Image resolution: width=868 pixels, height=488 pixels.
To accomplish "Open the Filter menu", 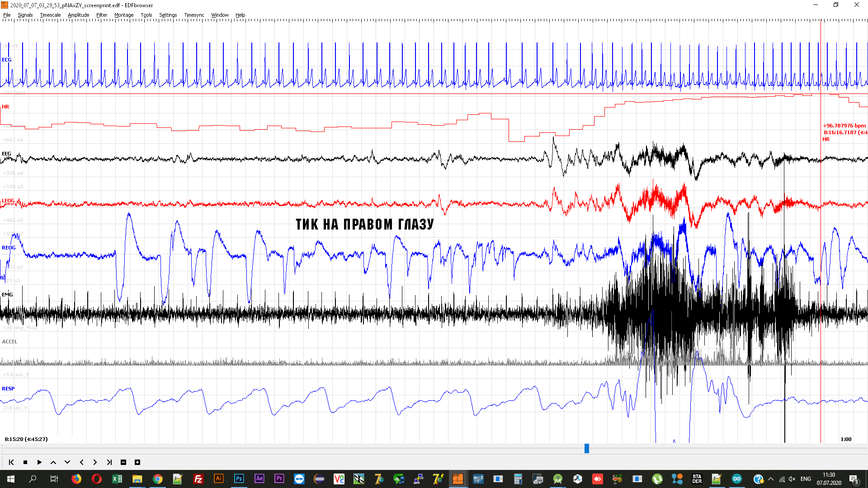I will pos(102,15).
